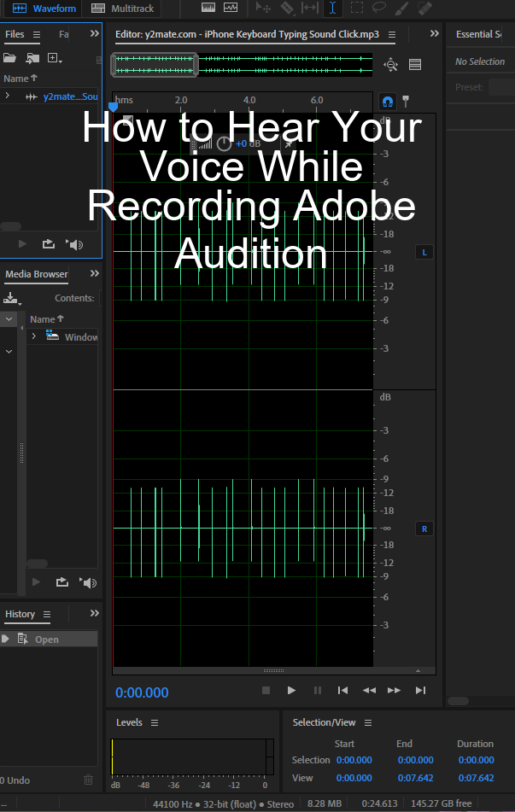Viewport: 515px width, 812px height.
Task: Toggle Auto-Play in the Files panel
Action: tap(74, 244)
